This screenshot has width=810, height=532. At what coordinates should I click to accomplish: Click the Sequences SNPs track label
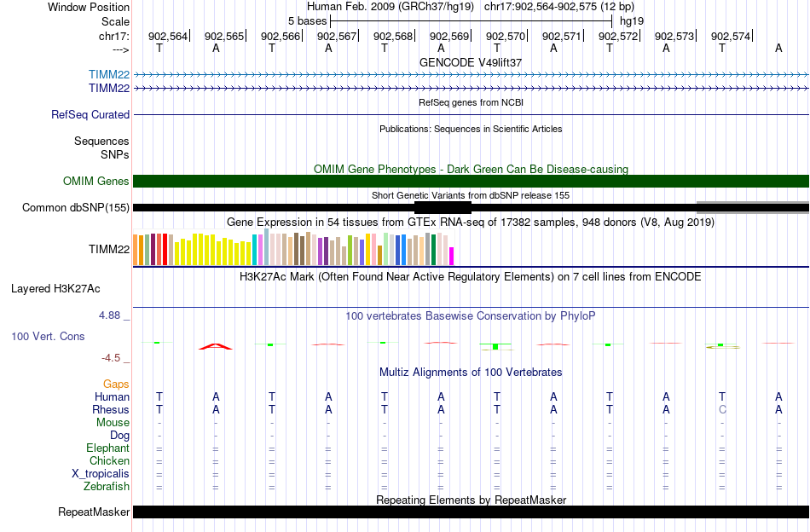point(101,147)
